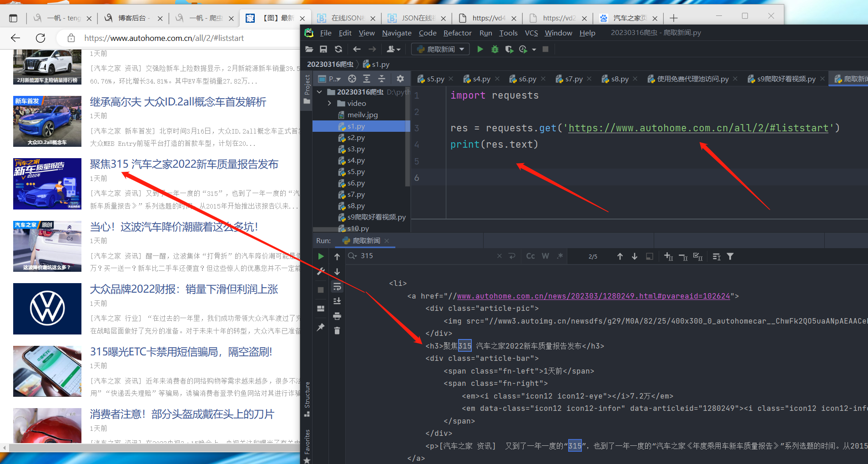Add selection for next occurrence
The width and height of the screenshot is (868, 464).
[668, 256]
